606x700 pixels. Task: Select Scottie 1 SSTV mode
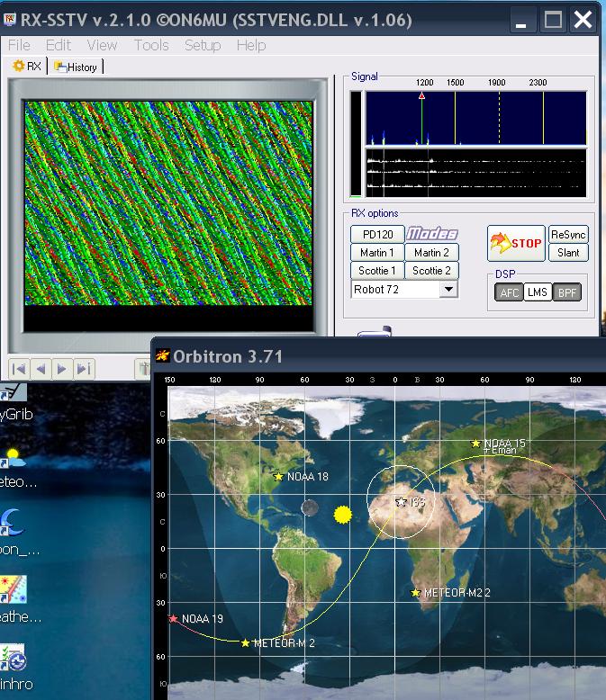(x=377, y=271)
